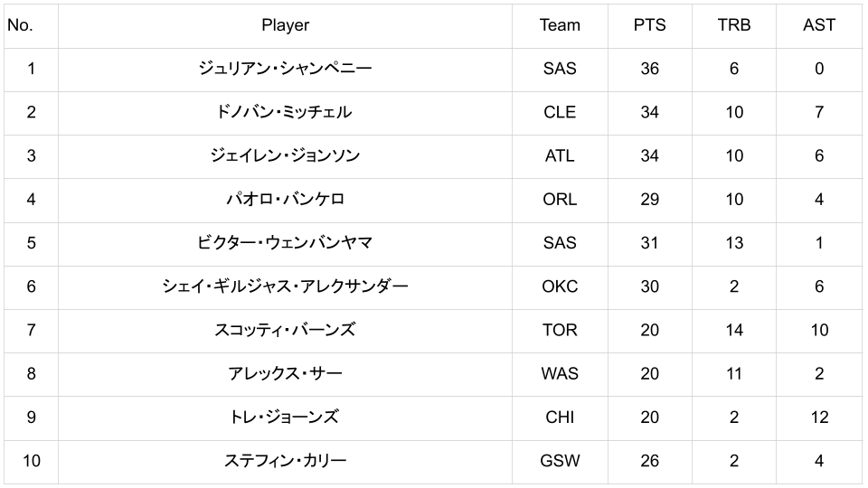The width and height of the screenshot is (868, 488).
Task: Select player ジュリアン・シャンペニー
Action: point(285,69)
